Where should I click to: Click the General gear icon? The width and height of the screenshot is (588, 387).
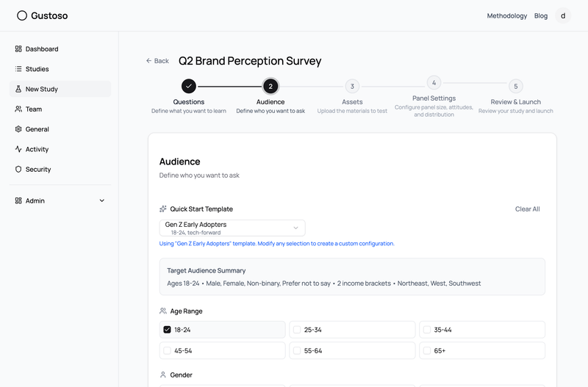(x=18, y=129)
